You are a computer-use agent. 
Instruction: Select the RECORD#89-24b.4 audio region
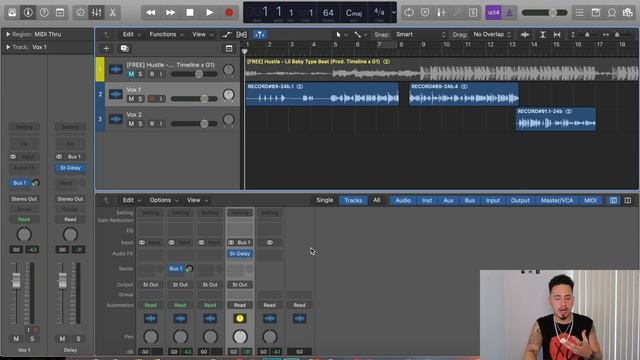click(464, 94)
